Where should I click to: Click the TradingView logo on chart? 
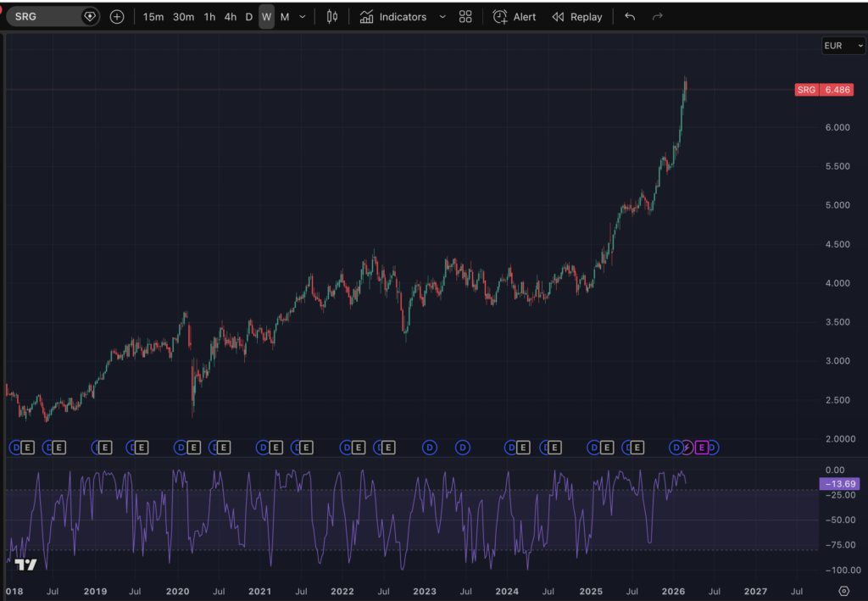click(x=25, y=565)
